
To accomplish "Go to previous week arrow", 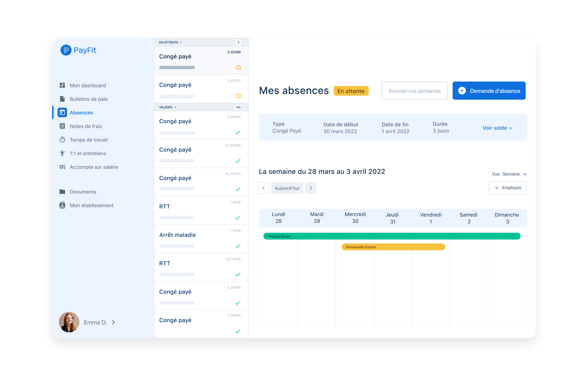I will click(263, 188).
